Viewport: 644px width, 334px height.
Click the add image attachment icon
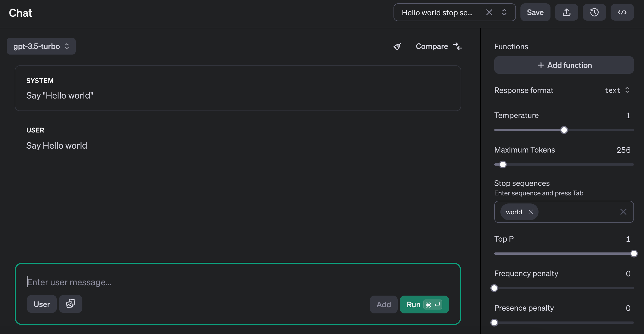click(x=71, y=304)
